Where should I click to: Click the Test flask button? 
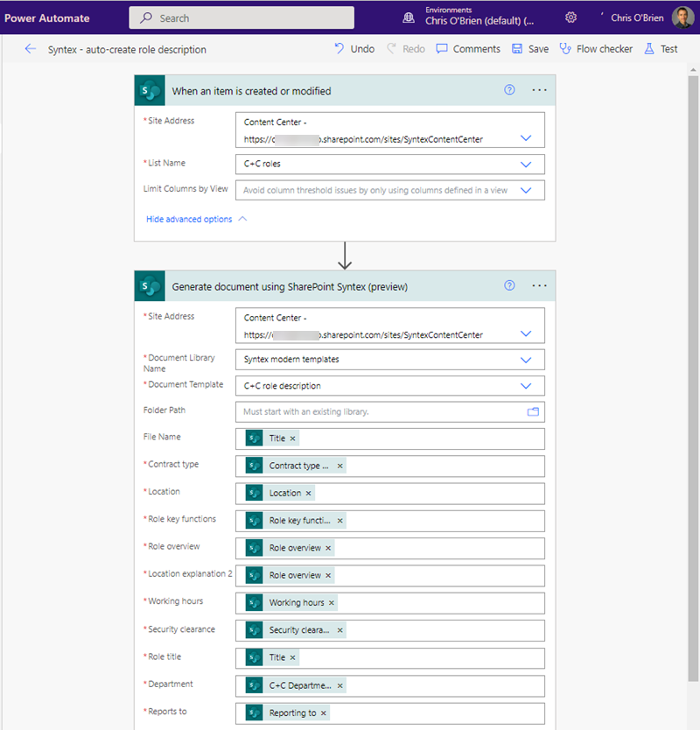click(661, 49)
